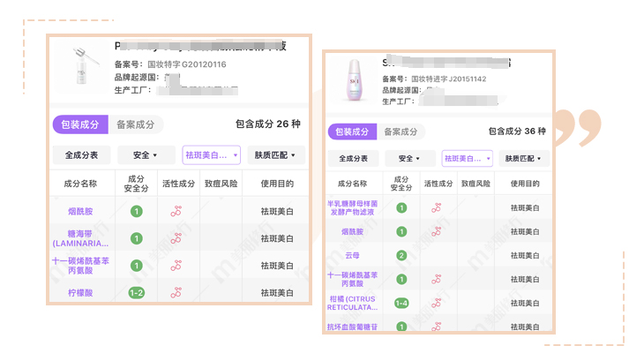This screenshot has width=644, height=361.
Task: Expand 安全 dropdown in left panel
Action: 146,155
